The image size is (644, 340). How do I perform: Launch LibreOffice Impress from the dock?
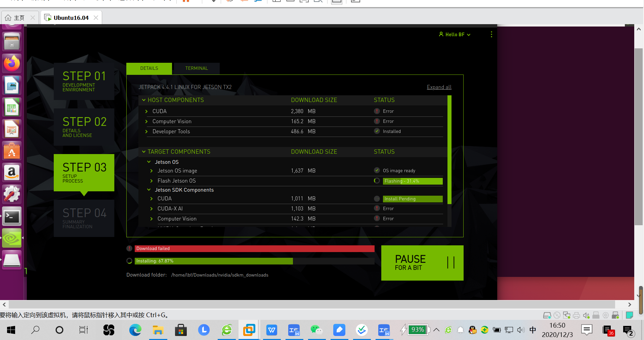tap(12, 129)
